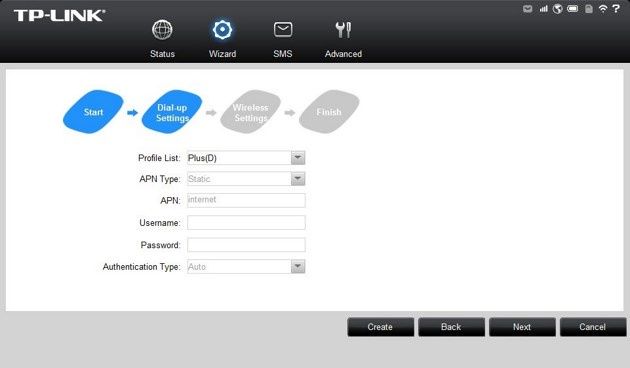The width and height of the screenshot is (630, 368).
Task: Click the Plus(D) profile combo box
Action: 246,158
